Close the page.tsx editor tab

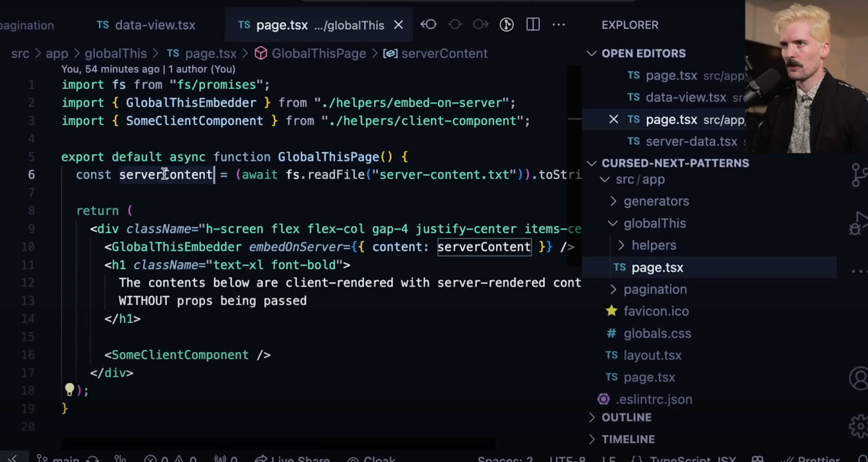(398, 25)
